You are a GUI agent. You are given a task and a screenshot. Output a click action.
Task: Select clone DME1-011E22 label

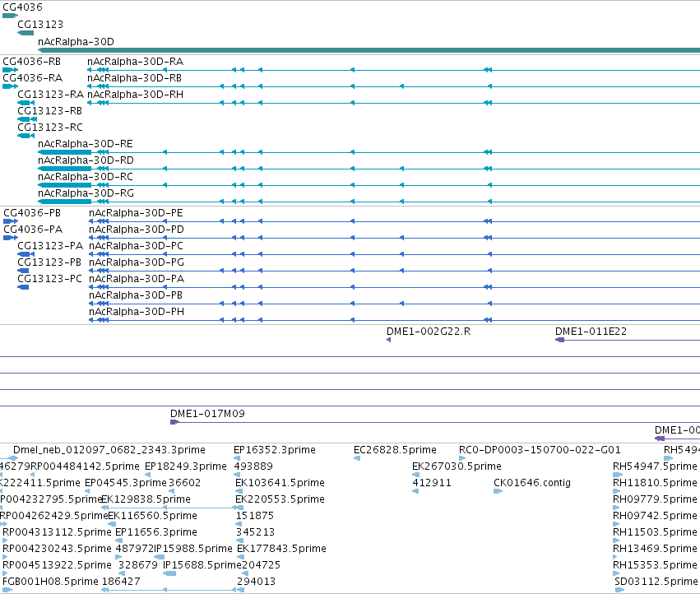pyautogui.click(x=591, y=332)
